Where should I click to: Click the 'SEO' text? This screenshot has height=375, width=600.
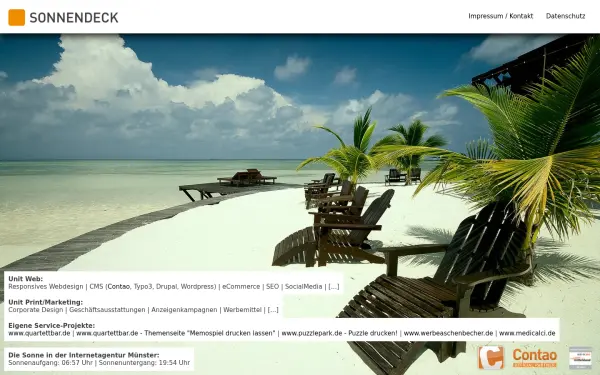272,287
